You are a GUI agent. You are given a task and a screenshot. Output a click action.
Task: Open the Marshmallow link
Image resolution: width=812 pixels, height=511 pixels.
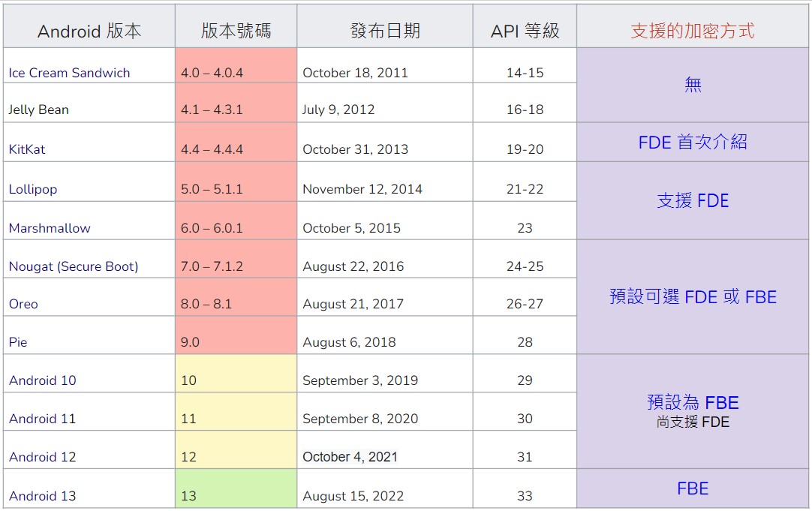pos(50,228)
